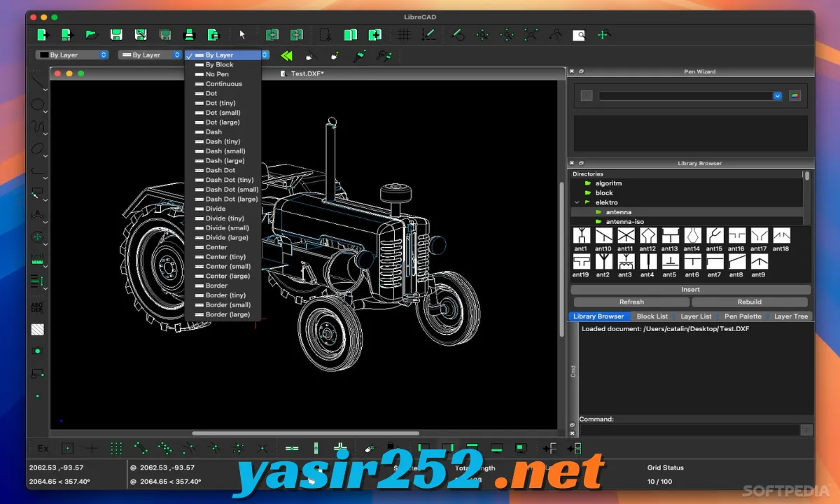The height and width of the screenshot is (504, 840).
Task: Switch to the Layer List tab
Action: pos(696,316)
